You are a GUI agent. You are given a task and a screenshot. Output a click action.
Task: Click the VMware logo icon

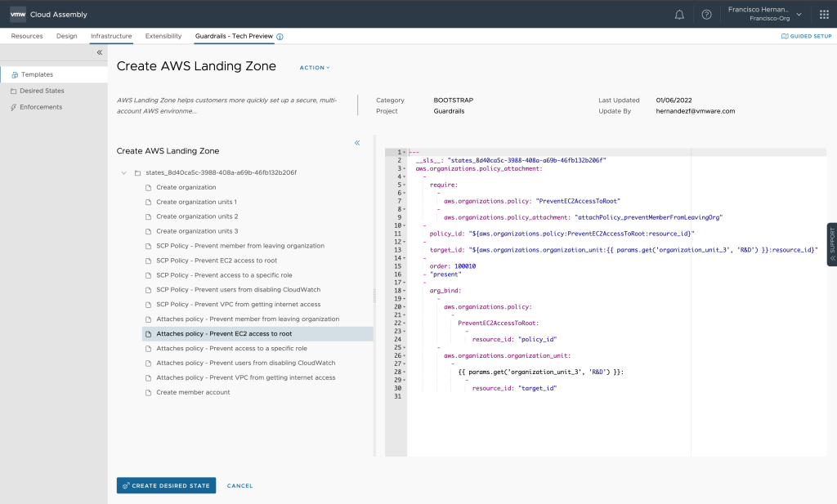tap(18, 14)
